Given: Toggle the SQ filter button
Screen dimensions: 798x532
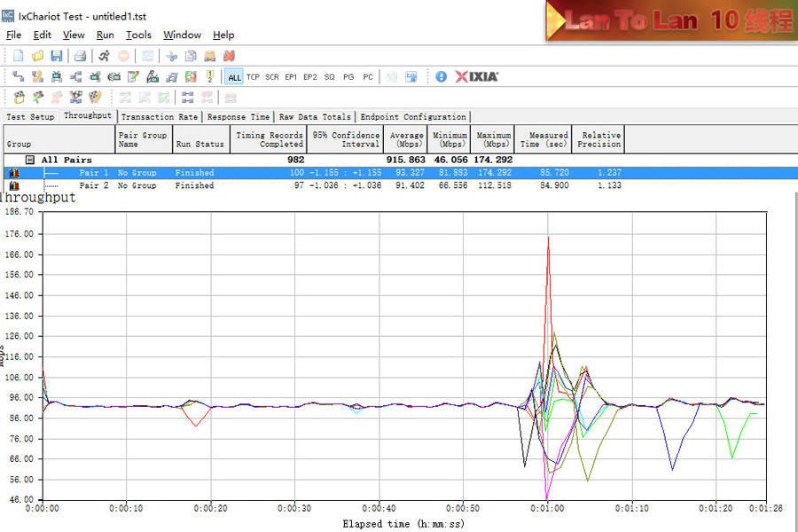Looking at the screenshot, I should coord(330,77).
